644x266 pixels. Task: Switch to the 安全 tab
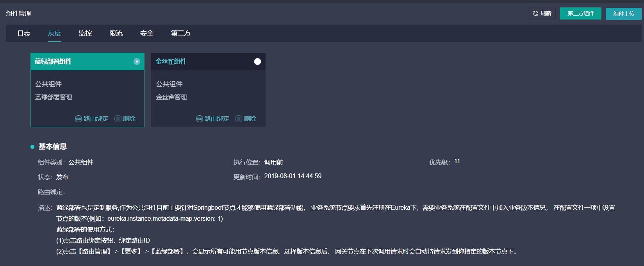coord(147,33)
